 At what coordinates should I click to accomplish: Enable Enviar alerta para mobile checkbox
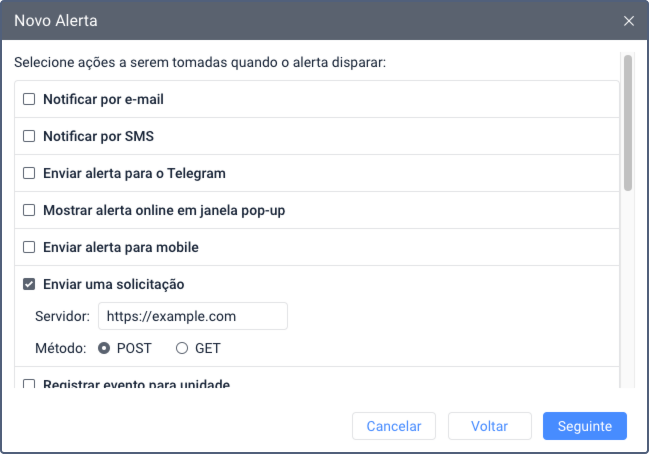point(29,247)
